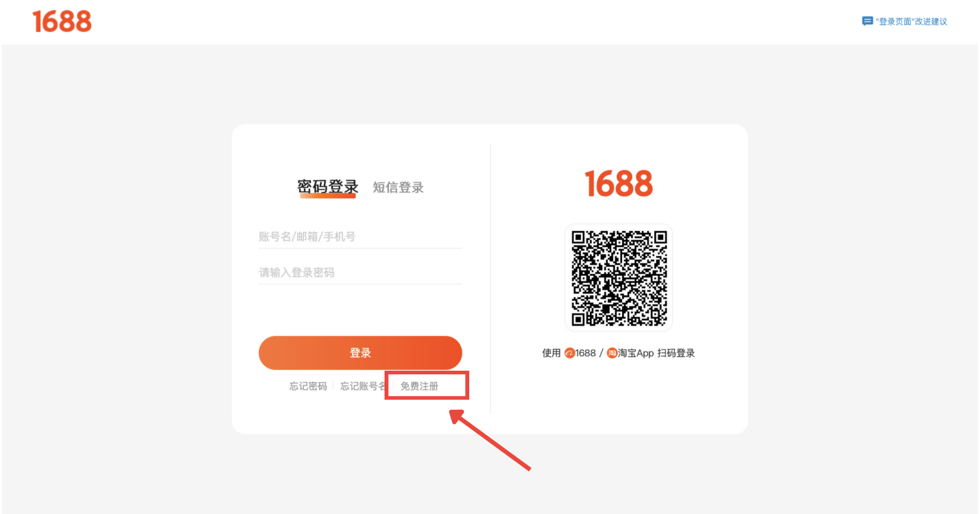Click the small round 1688 app icon
This screenshot has width=980, height=514.
(569, 353)
